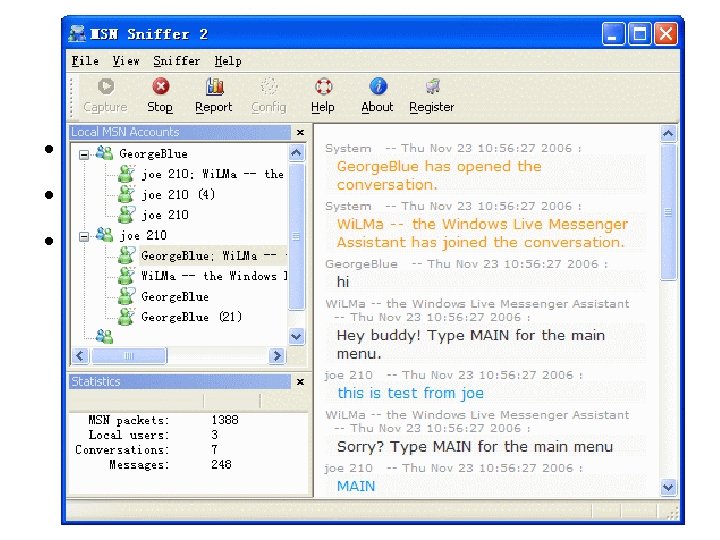Screen dimensions: 720x540
Task: Click the Capture toolbar icon
Action: pos(106,86)
